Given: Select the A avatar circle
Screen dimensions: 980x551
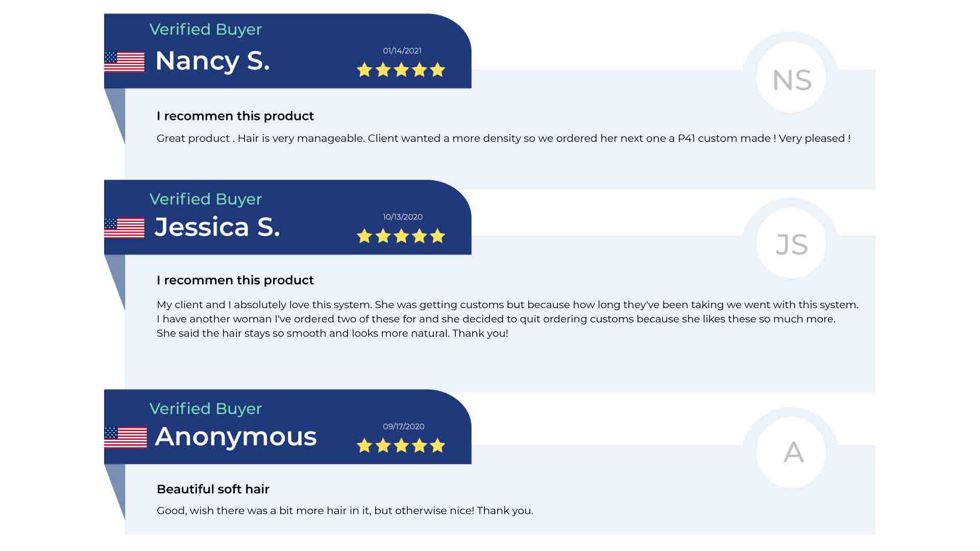Looking at the screenshot, I should pos(791,453).
